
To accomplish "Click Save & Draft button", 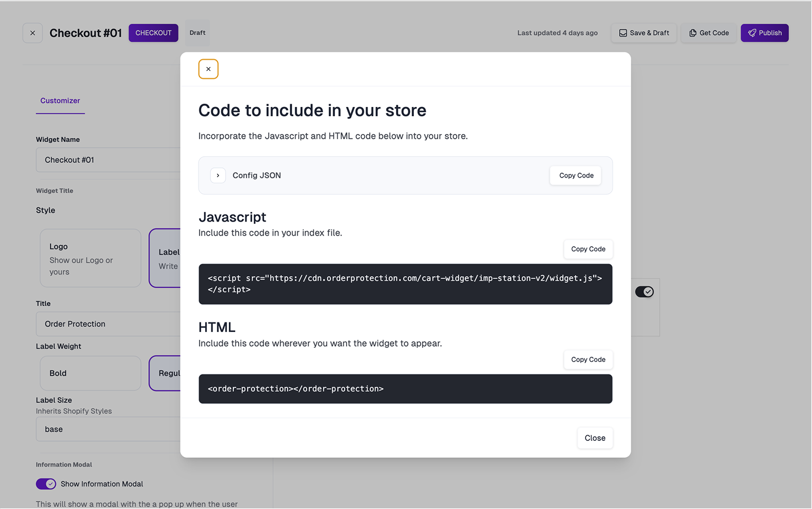I will 644,33.
